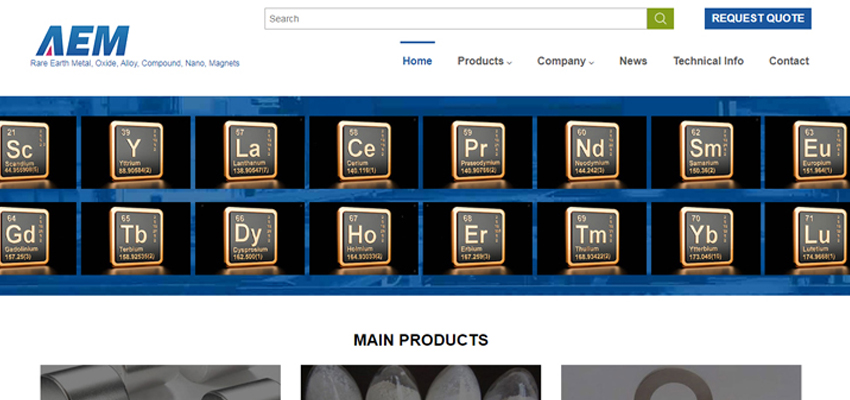Click the green search magnifier icon
Viewport: 850px width, 400px height.
click(660, 18)
